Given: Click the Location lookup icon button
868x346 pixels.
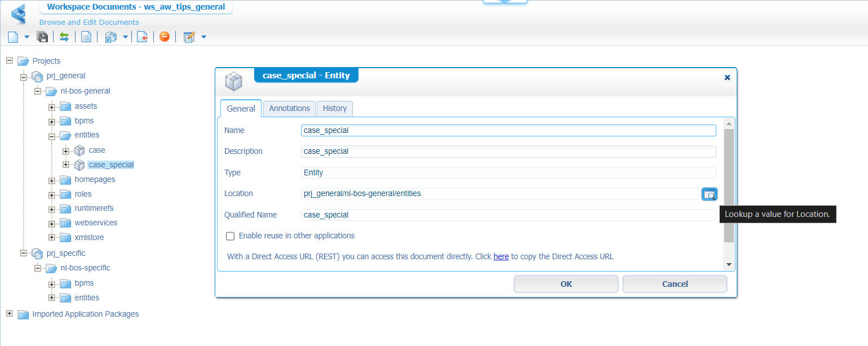Looking at the screenshot, I should pos(709,194).
